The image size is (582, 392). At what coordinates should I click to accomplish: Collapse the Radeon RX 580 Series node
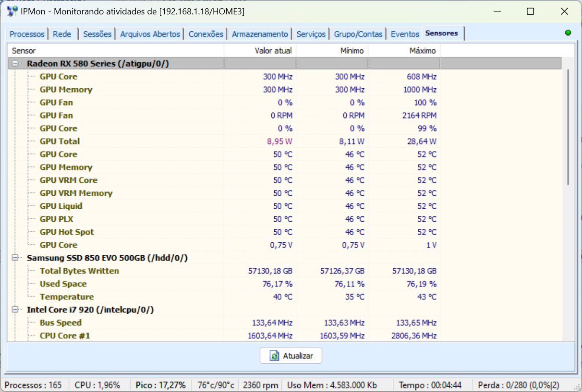click(x=15, y=63)
